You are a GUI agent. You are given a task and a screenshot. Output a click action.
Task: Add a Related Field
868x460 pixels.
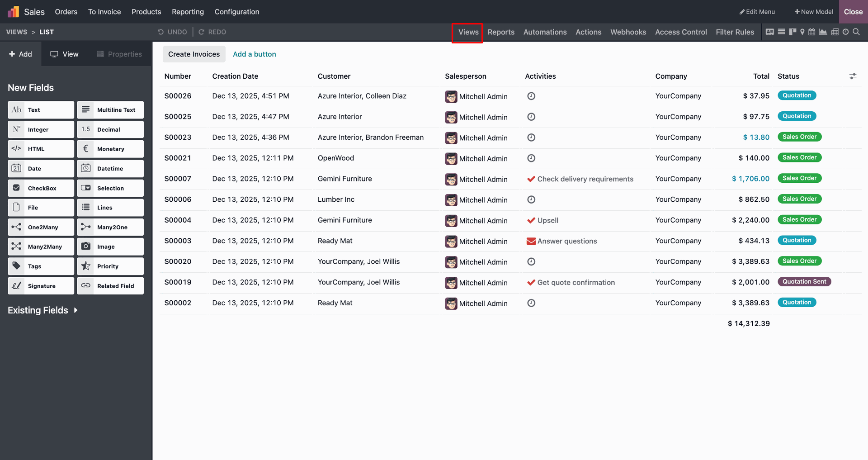110,286
